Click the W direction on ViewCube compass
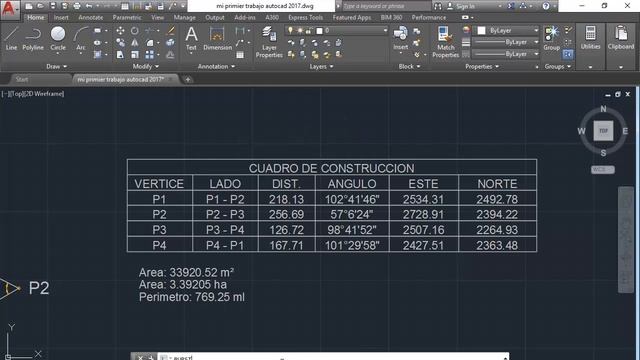 [x=581, y=131]
